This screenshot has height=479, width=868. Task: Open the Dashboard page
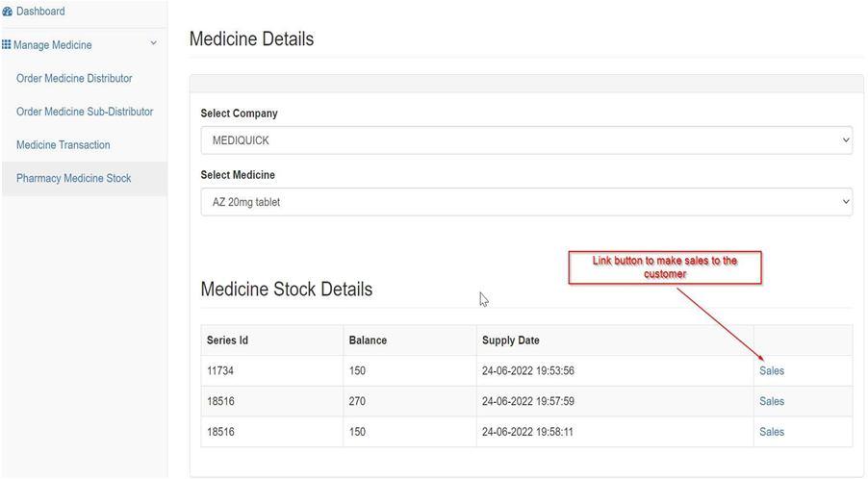click(x=39, y=12)
